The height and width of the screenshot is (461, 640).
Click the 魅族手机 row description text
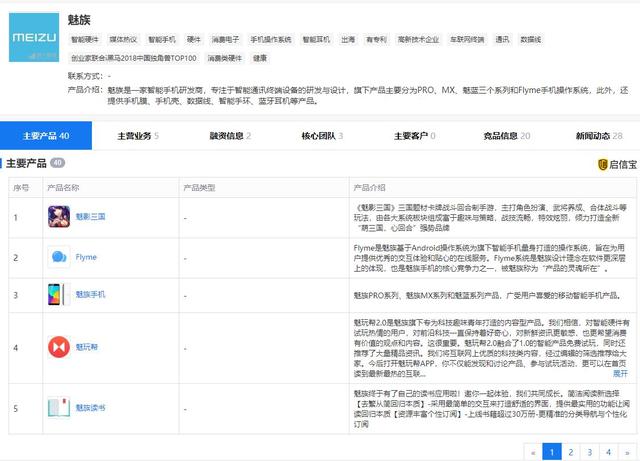(x=487, y=295)
